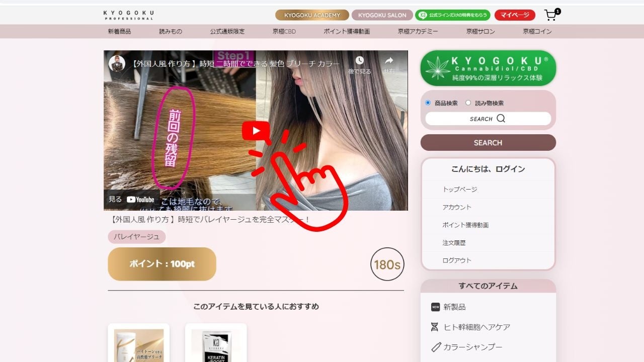644x362 pixels.
Task: Click the バレイヤージュ tag
Action: tap(136, 237)
